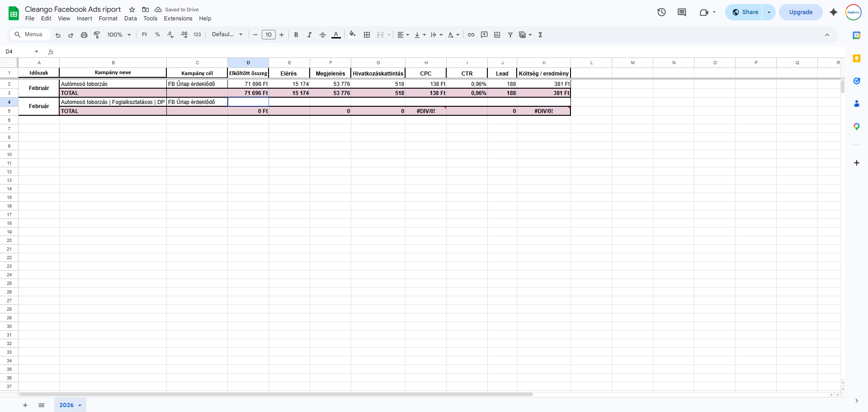Screen dimensions: 868x412
Task: Open the Extensions menu
Action: [178, 19]
